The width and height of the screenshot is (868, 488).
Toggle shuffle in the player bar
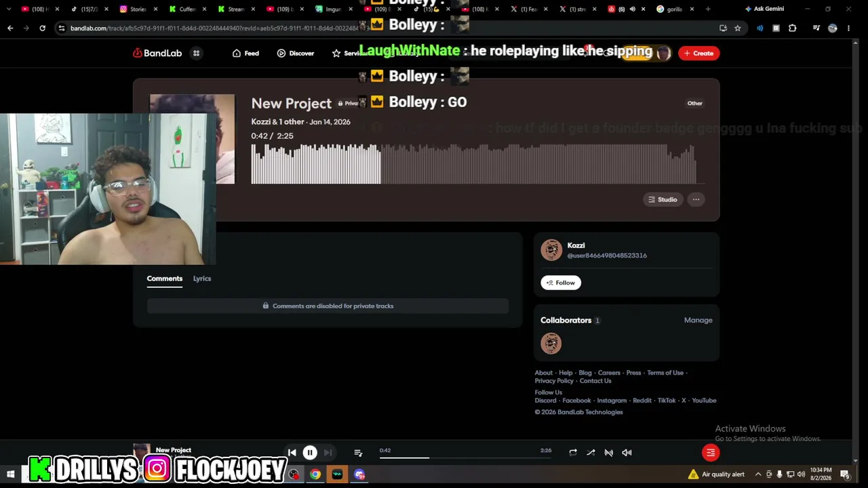[x=591, y=453]
